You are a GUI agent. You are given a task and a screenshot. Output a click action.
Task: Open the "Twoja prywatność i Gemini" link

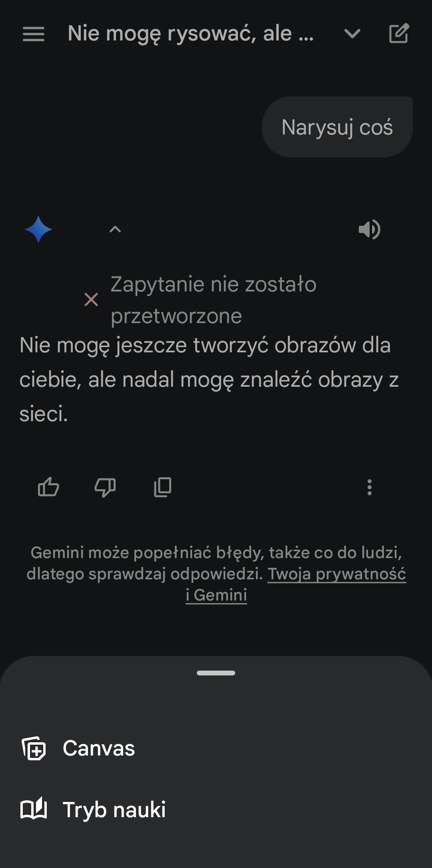336,574
